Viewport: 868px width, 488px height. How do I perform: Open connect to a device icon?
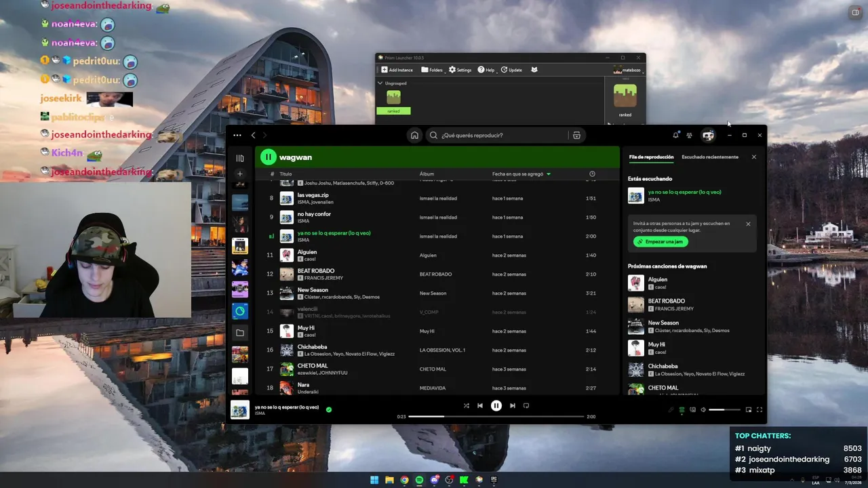pos(692,409)
